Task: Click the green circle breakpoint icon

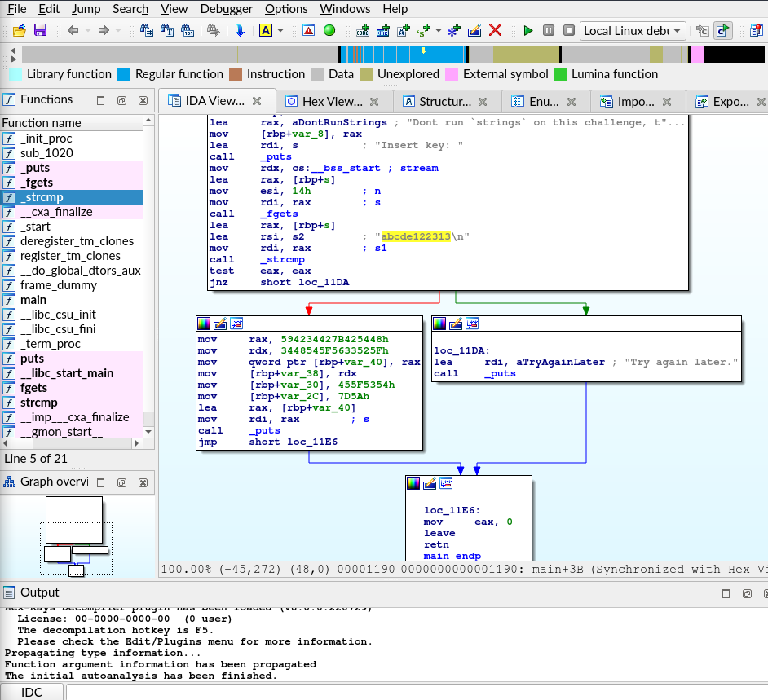Action: click(329, 30)
